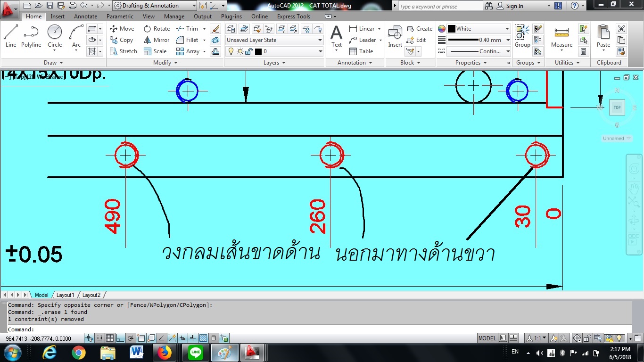Viewport: 644px width, 362px height.
Task: Toggle Grid Display in status bar
Action: click(x=110, y=338)
